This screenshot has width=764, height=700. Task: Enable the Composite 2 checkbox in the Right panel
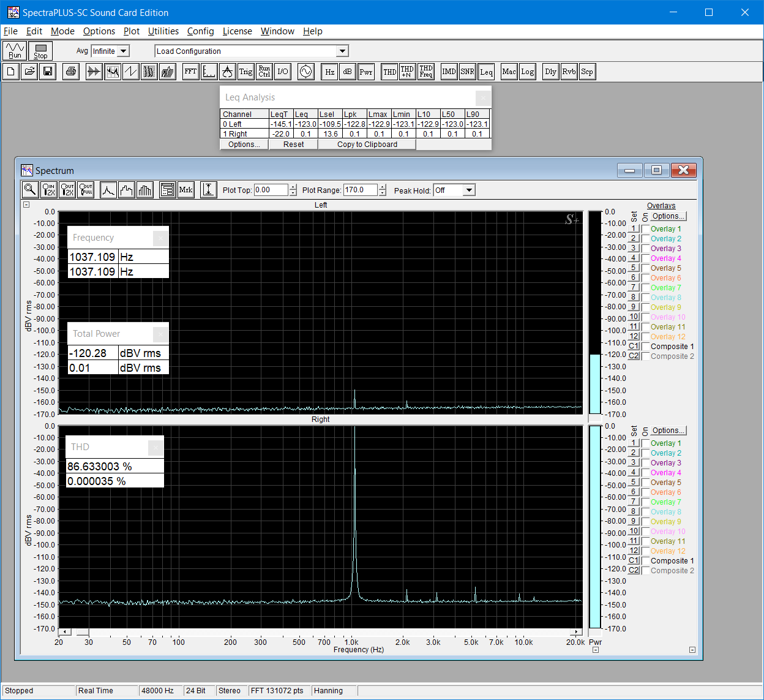[x=645, y=571]
